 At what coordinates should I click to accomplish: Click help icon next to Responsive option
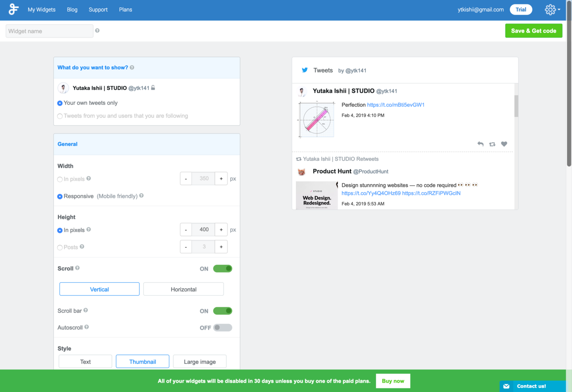tap(141, 196)
